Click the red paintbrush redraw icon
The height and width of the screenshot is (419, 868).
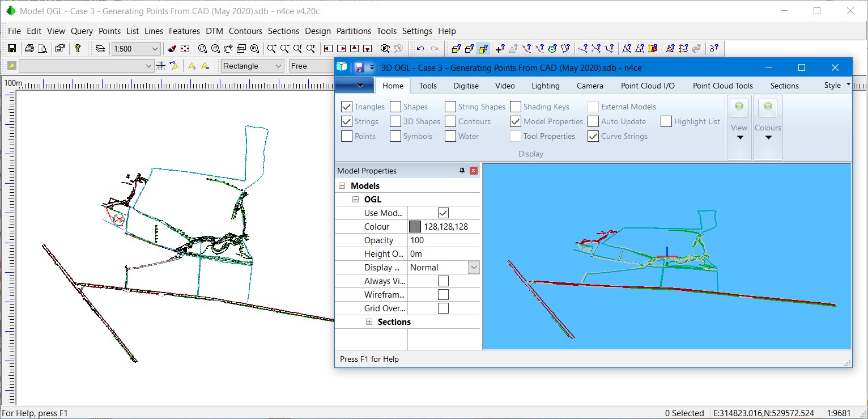tap(172, 49)
